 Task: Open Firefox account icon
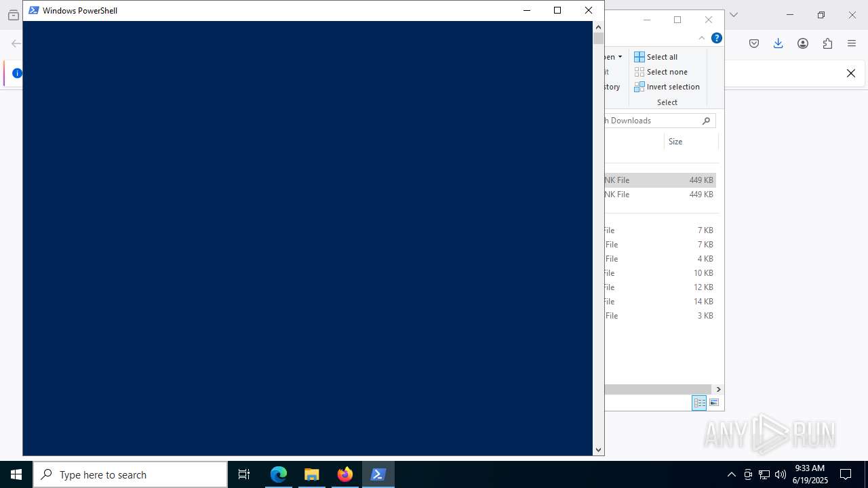coord(803,43)
